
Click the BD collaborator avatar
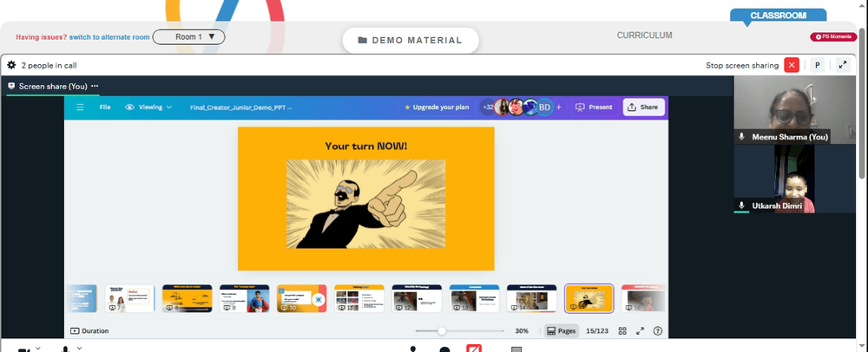(x=545, y=108)
